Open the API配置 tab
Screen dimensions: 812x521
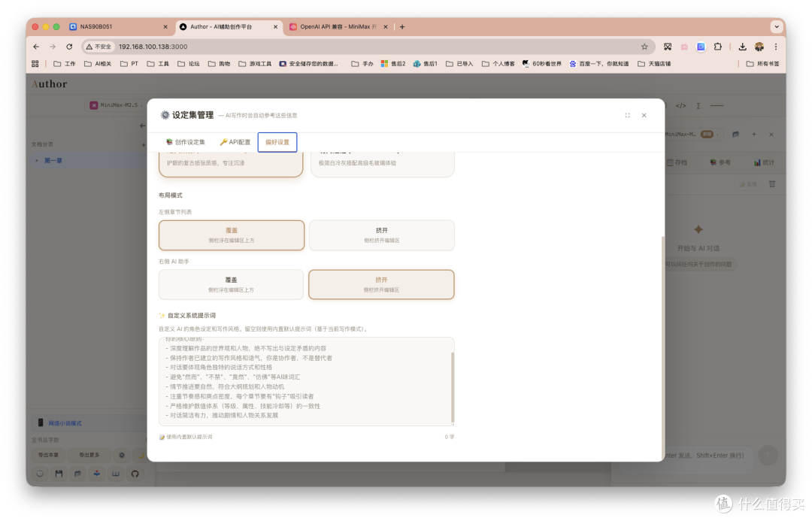(x=235, y=142)
